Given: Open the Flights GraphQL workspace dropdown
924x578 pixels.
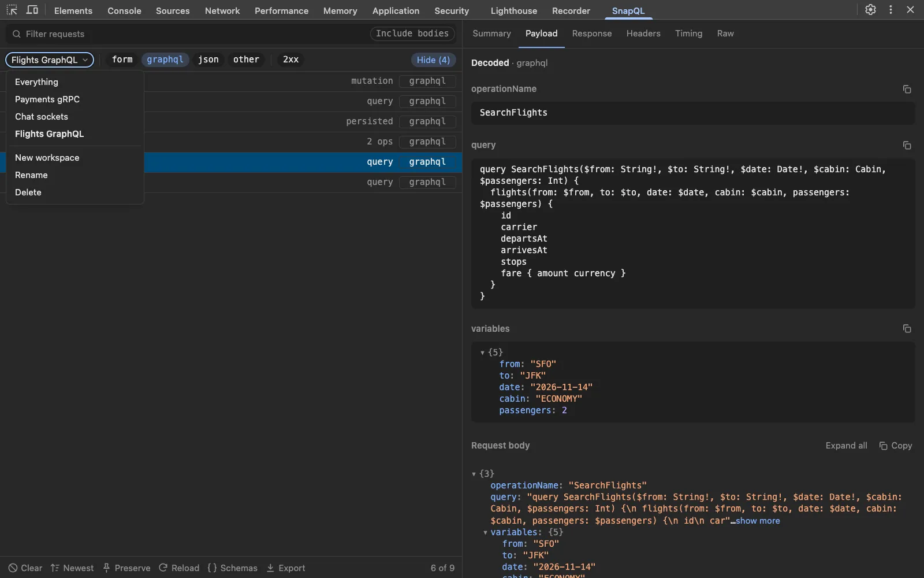Looking at the screenshot, I should (x=50, y=60).
